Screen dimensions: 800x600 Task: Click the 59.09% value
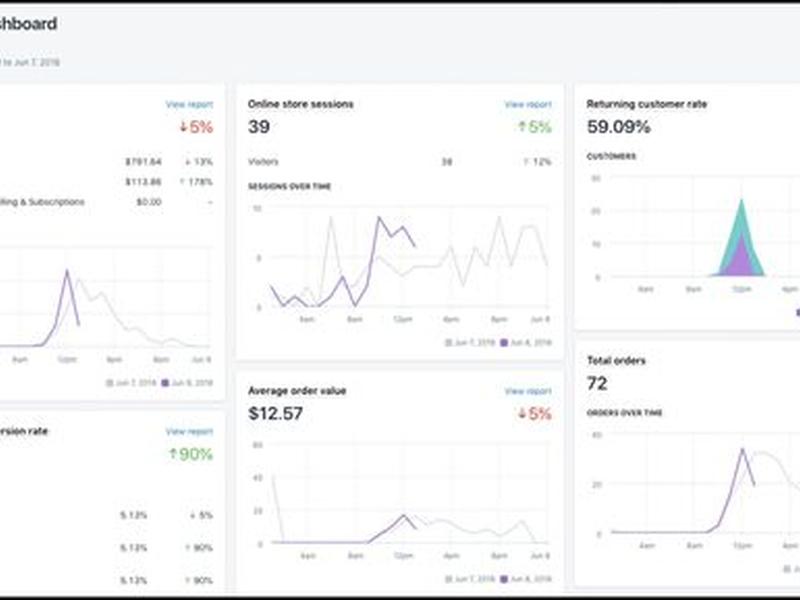618,127
